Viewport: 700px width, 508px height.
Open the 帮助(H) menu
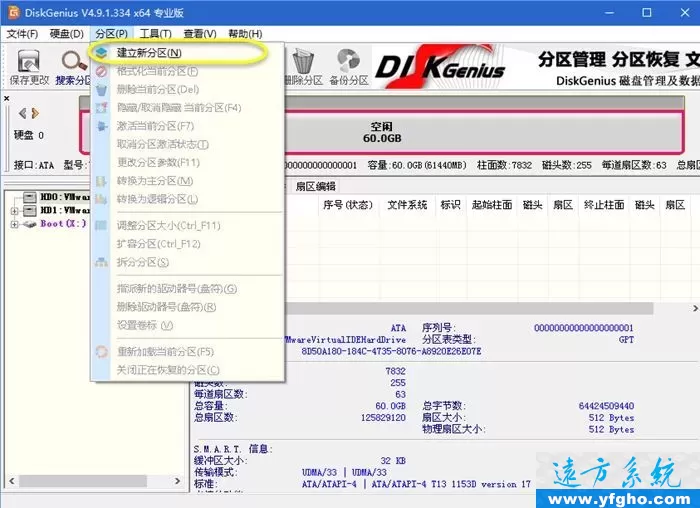pos(245,34)
